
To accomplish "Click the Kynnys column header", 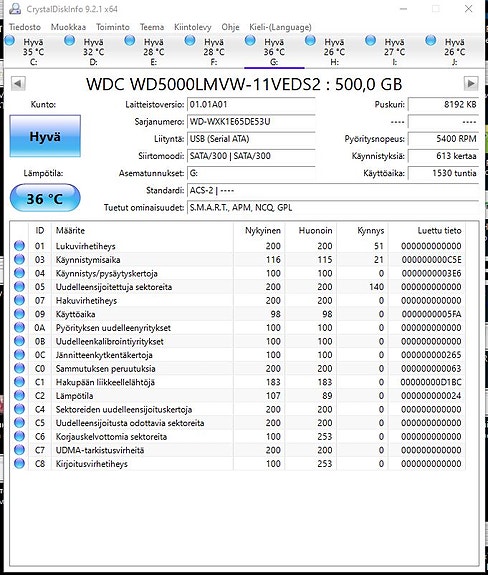I will [362, 230].
